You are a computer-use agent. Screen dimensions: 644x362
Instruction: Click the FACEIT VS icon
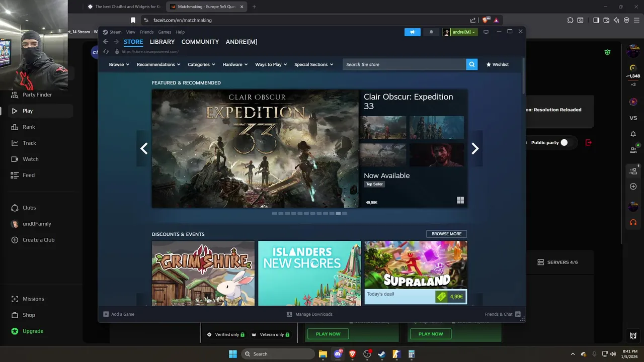pyautogui.click(x=633, y=118)
